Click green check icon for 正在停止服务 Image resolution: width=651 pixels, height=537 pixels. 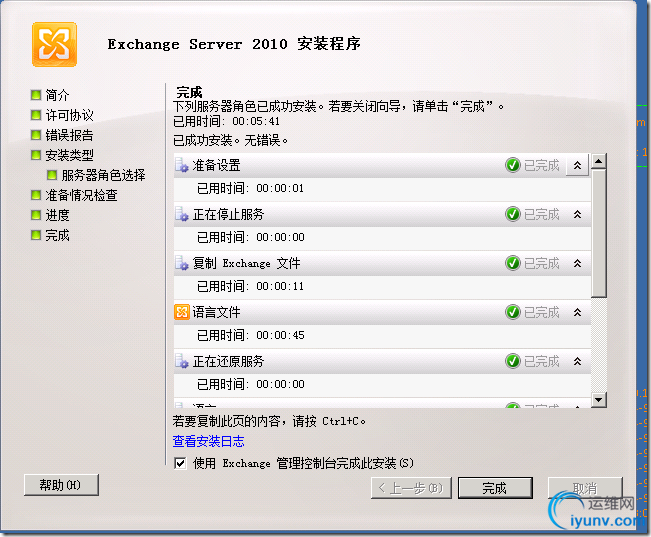tap(513, 214)
